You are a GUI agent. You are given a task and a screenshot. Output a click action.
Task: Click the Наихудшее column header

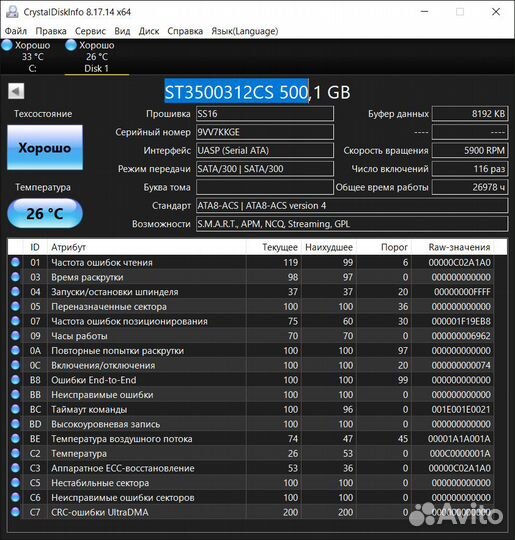click(x=329, y=247)
